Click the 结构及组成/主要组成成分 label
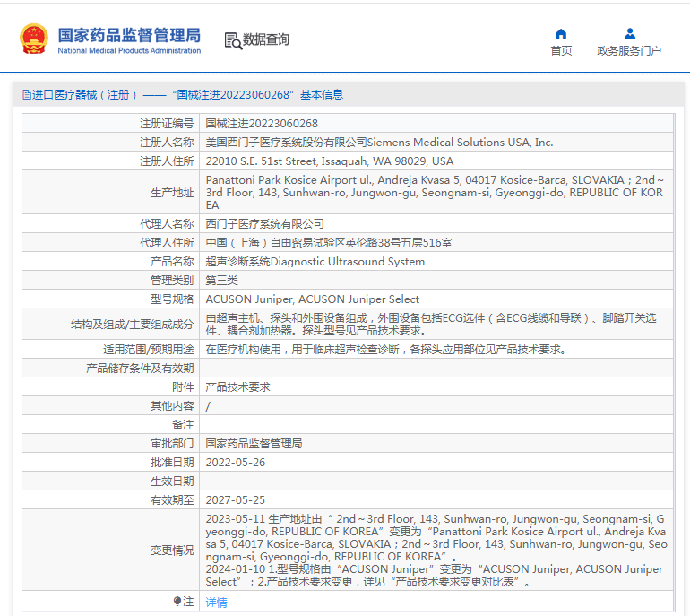Image resolution: width=690 pixels, height=616 pixels. tap(132, 324)
